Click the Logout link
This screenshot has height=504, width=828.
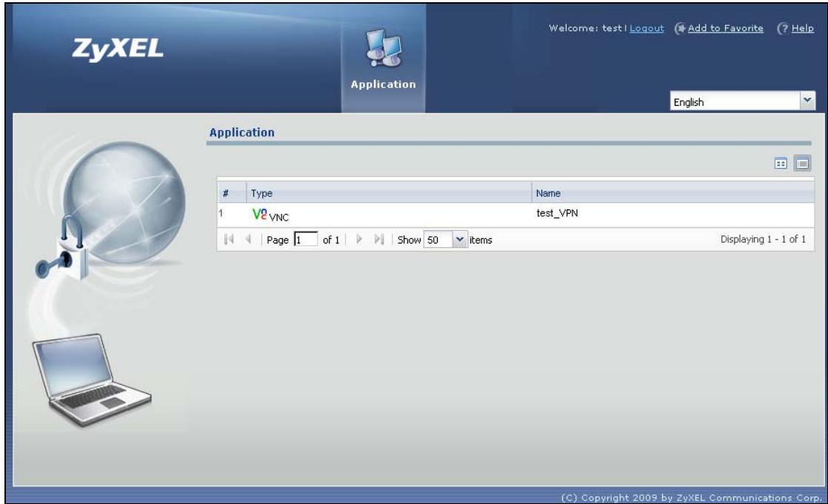coord(647,28)
